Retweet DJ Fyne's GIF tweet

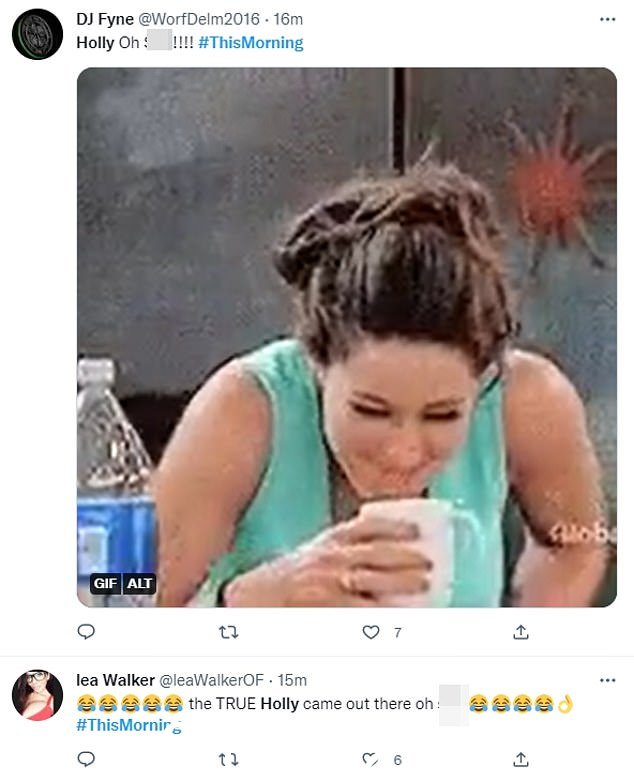(229, 632)
